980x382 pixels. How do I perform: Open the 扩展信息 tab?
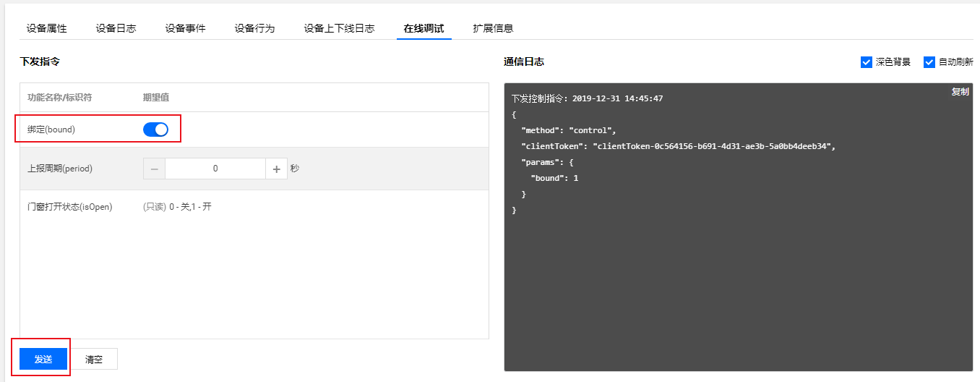[493, 28]
